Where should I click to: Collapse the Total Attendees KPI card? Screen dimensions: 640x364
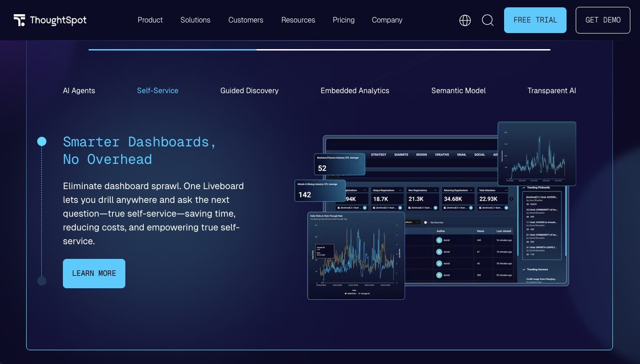505,190
